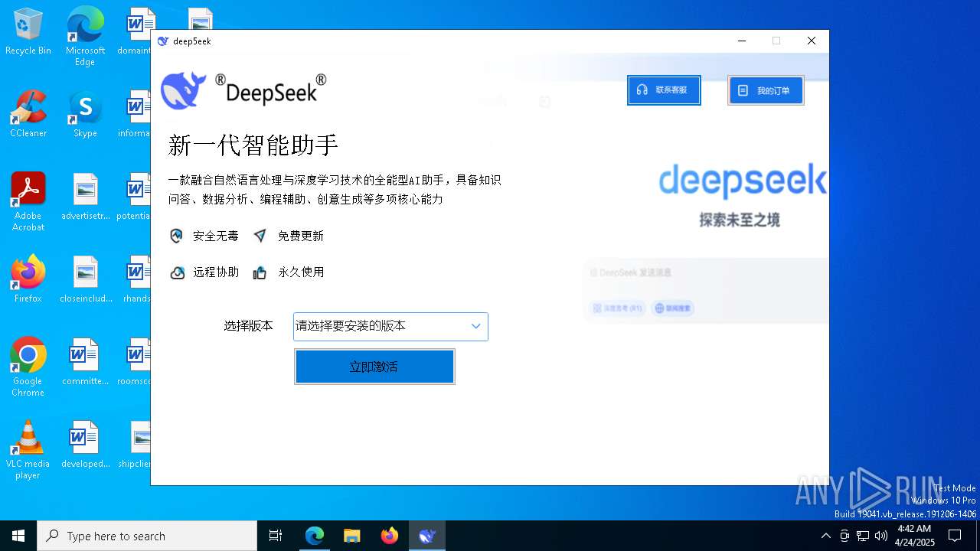Open 我的订单 my orders button
Screen dimensions: 980x551
tap(766, 90)
